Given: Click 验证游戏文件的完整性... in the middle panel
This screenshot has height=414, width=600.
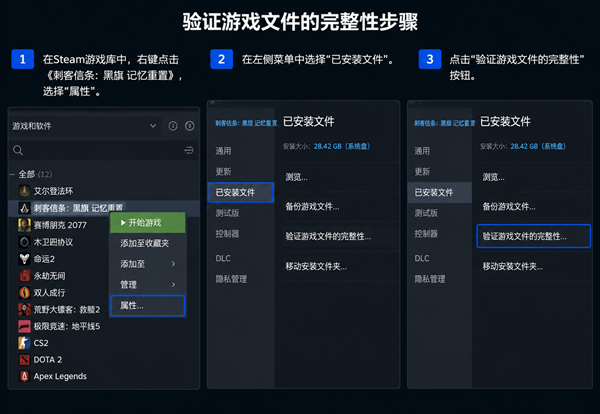Looking at the screenshot, I should click(328, 236).
